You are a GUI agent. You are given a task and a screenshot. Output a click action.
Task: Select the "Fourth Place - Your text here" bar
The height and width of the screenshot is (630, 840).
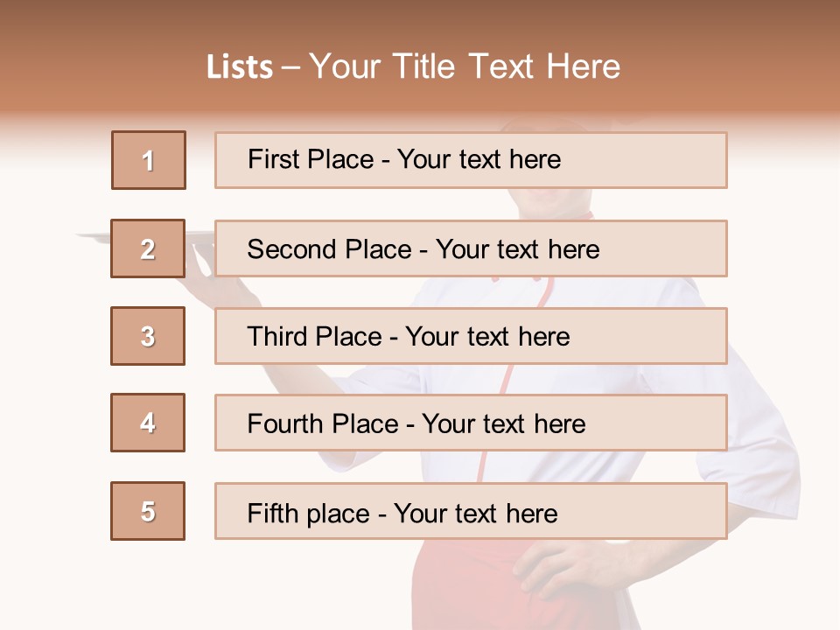[471, 423]
